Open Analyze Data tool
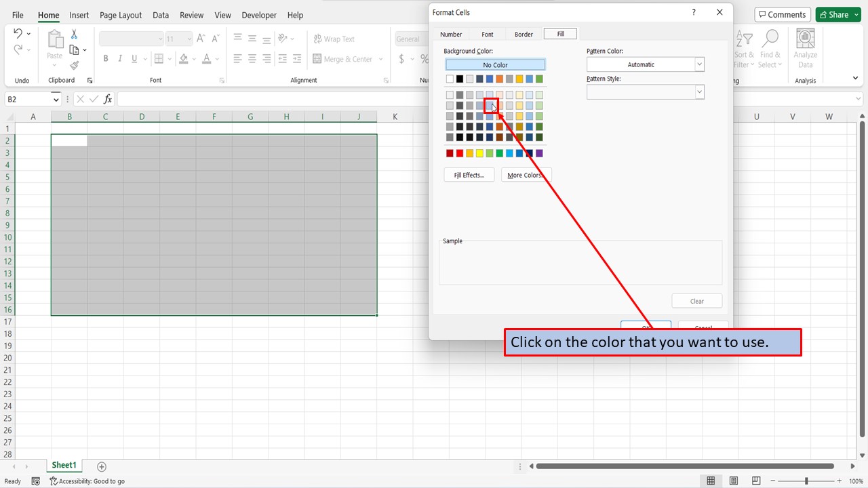This screenshot has height=488, width=868. click(x=805, y=49)
